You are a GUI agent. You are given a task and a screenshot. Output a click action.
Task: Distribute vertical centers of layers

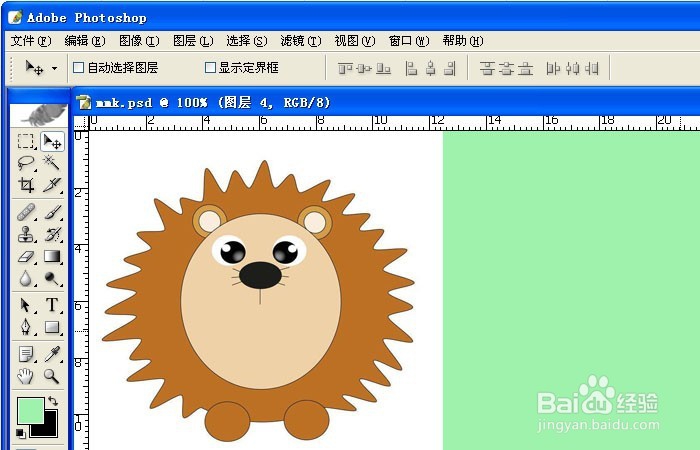[507, 68]
